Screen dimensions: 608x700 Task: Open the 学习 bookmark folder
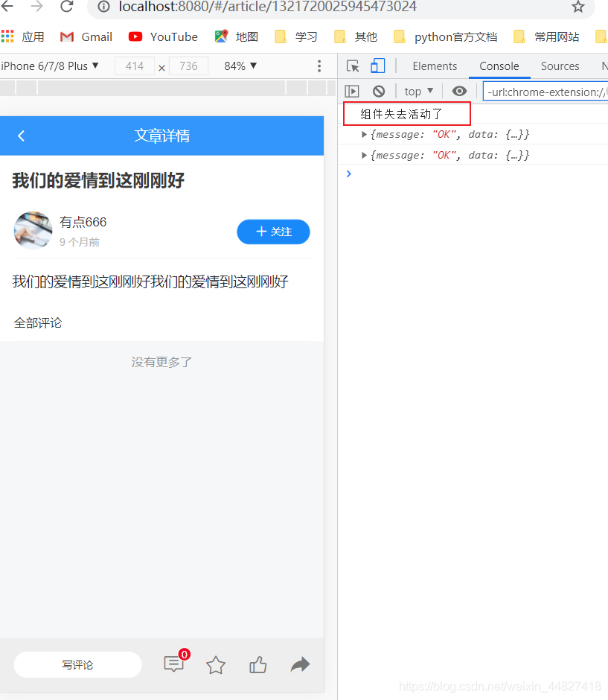click(x=295, y=36)
